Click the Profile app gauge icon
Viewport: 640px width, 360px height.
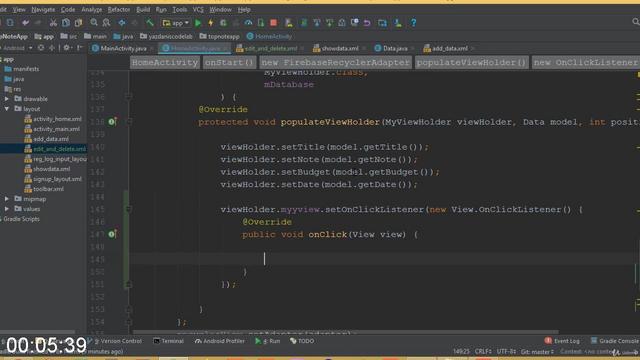[x=248, y=23]
